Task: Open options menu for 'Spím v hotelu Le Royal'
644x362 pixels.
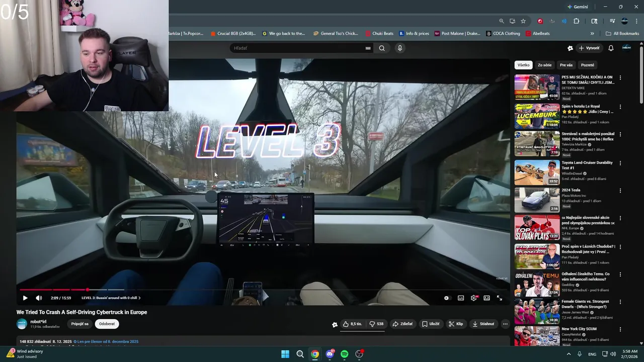Action: [620, 107]
